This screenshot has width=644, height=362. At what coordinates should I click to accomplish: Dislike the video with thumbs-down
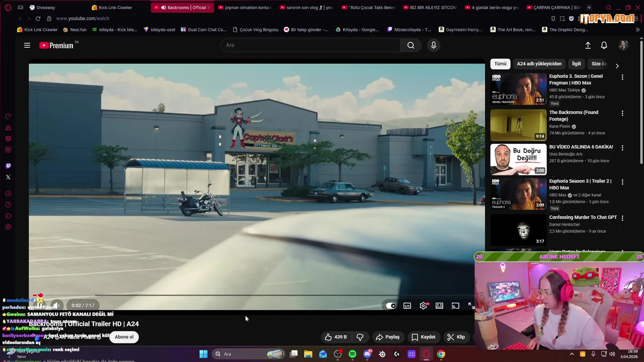(360, 337)
